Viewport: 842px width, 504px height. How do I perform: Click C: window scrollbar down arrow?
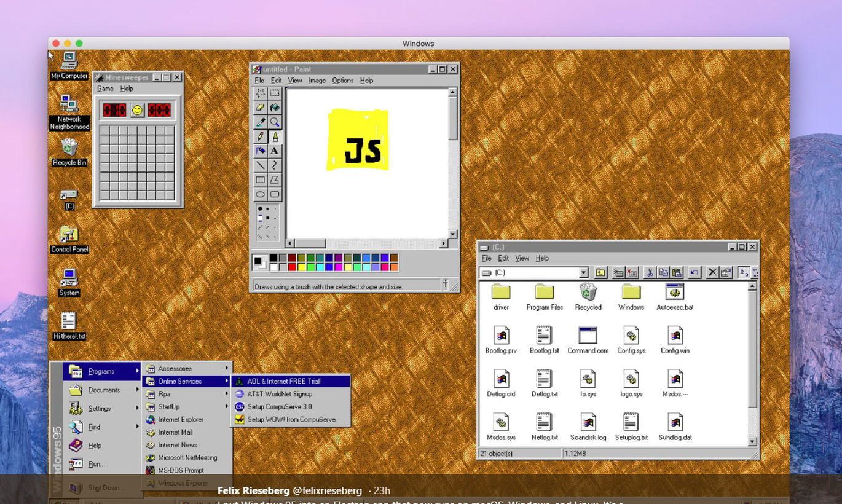[x=753, y=441]
